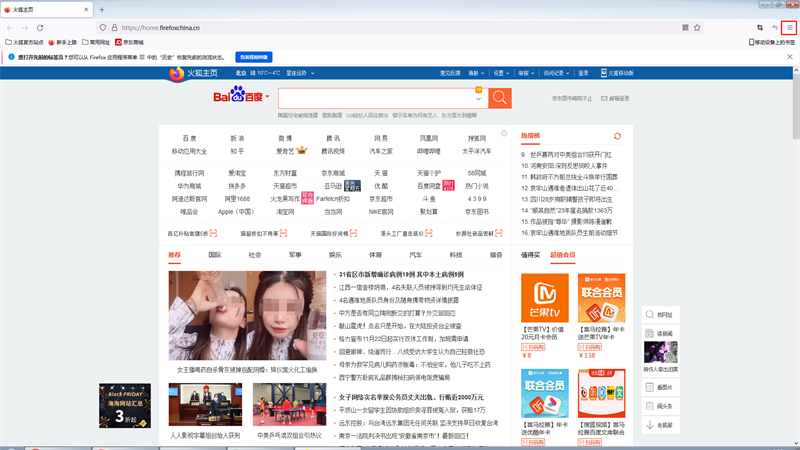800x450 pixels.
Task: Select the 科技 news tab
Action: tap(456, 255)
